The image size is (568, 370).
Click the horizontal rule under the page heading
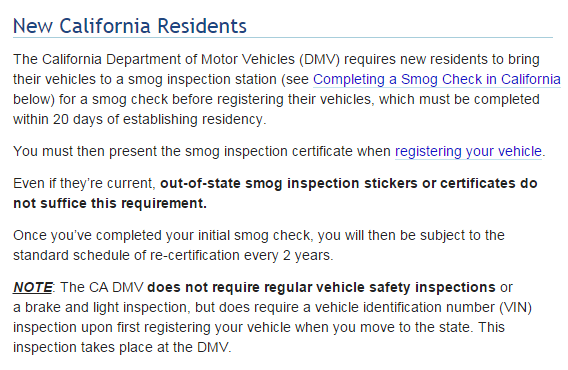coord(283,37)
